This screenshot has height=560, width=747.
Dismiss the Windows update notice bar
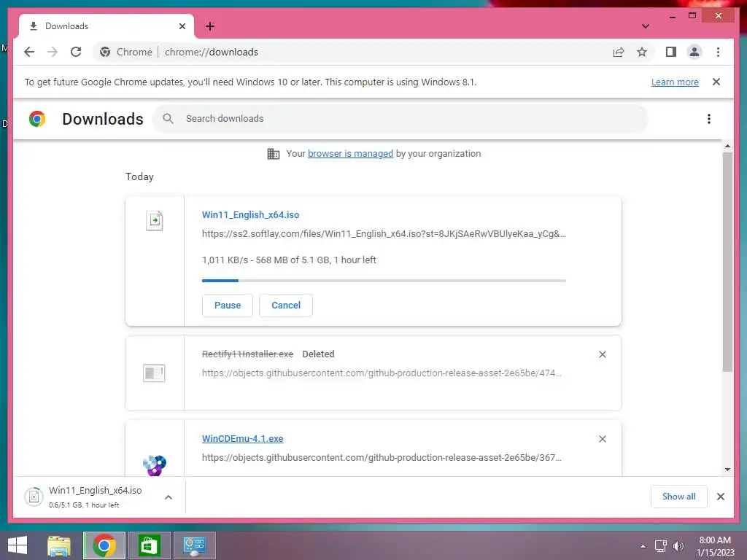pyautogui.click(x=716, y=82)
